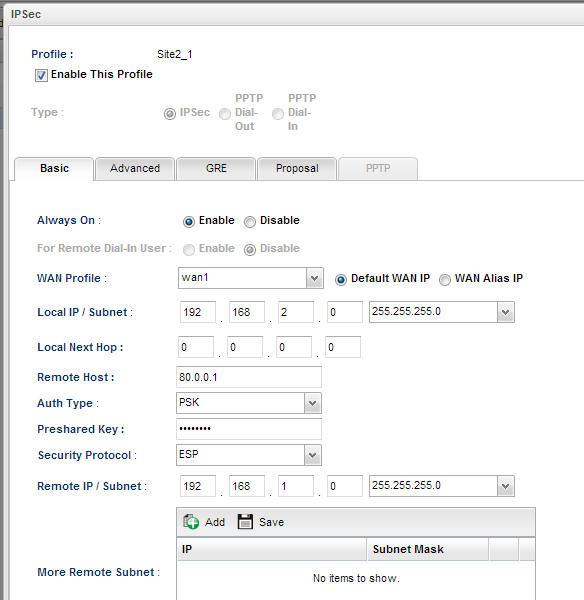Click the Save button label
Viewport: 584px width, 600px height.
coord(271,522)
